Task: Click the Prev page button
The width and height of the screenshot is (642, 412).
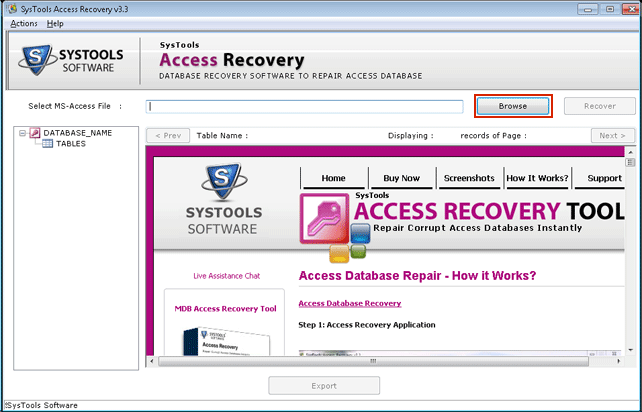Action: pyautogui.click(x=168, y=136)
